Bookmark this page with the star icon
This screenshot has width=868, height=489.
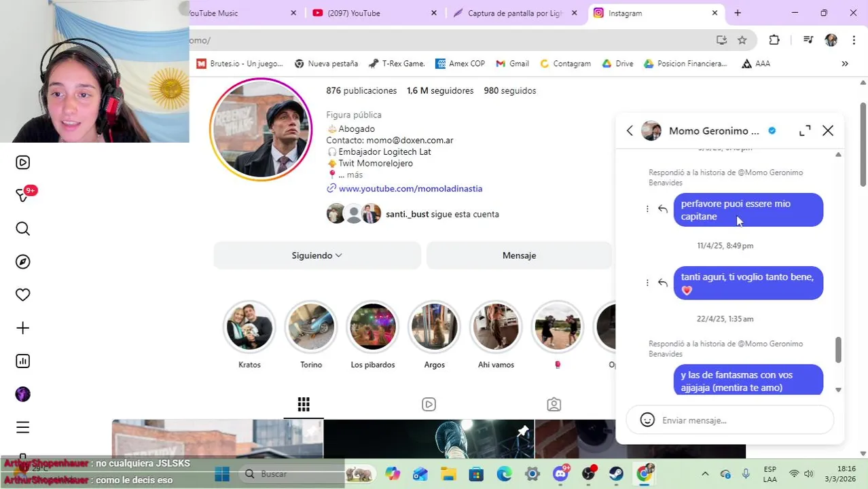[742, 40]
